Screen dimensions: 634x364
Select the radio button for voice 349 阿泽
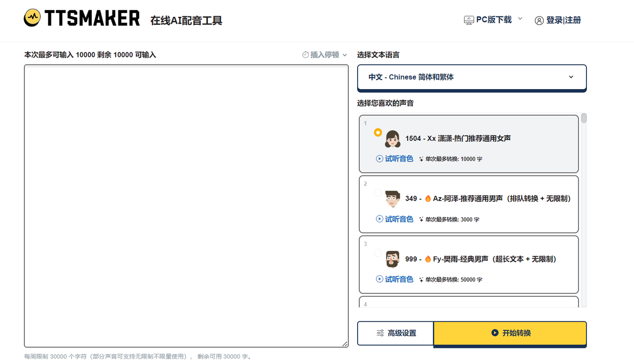(378, 193)
